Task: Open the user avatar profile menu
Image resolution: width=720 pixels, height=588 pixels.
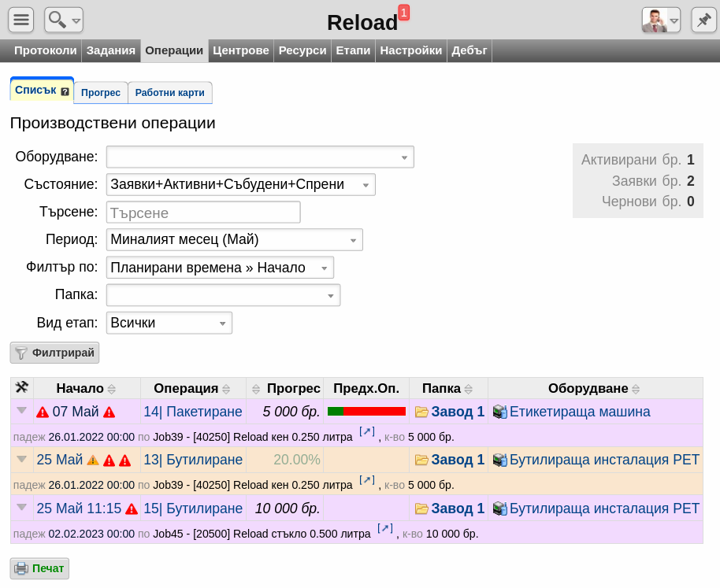Action: point(661,20)
